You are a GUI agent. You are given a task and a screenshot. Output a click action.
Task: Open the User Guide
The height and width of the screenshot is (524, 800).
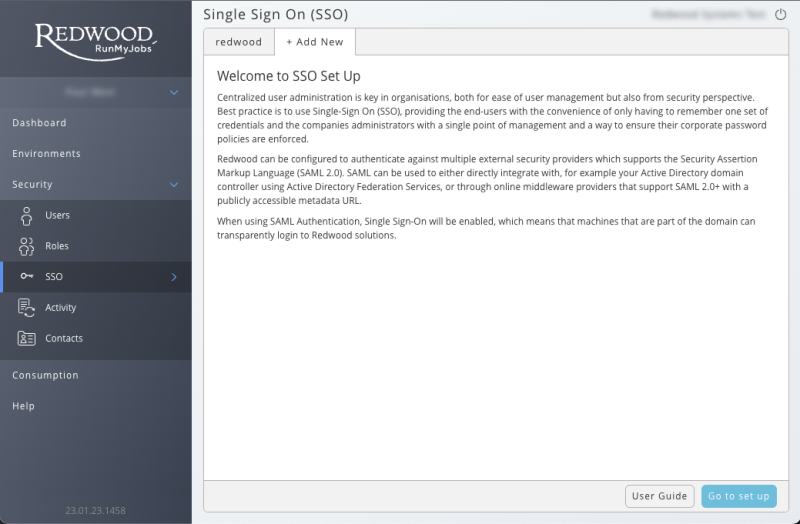659,496
